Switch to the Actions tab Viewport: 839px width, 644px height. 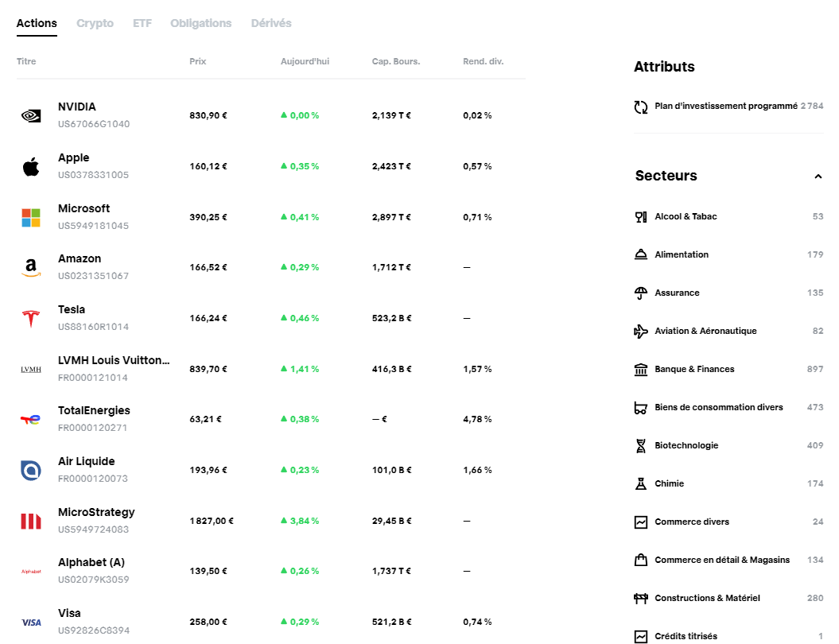(37, 23)
